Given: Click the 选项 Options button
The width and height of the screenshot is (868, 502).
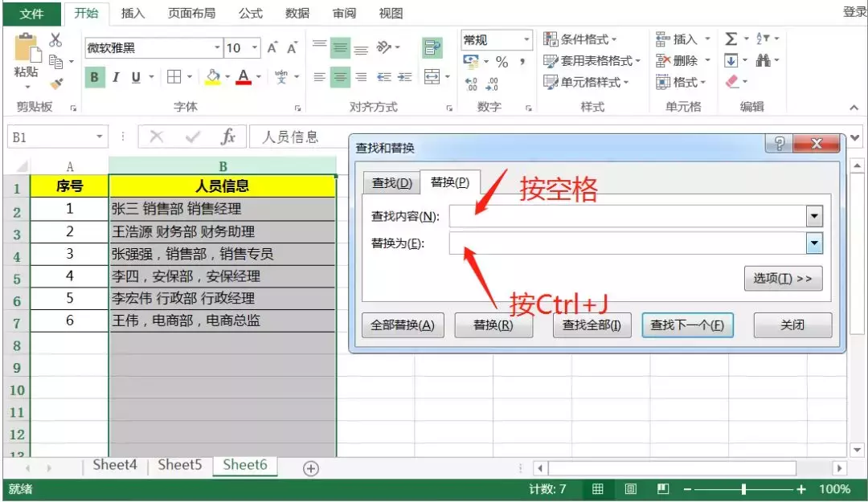Looking at the screenshot, I should tap(784, 279).
